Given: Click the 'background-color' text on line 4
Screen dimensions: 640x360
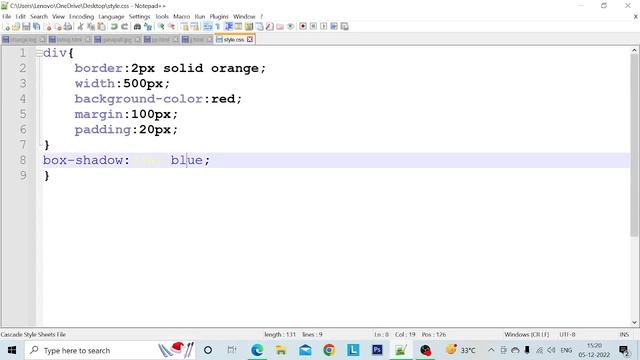Looking at the screenshot, I should (139, 99).
